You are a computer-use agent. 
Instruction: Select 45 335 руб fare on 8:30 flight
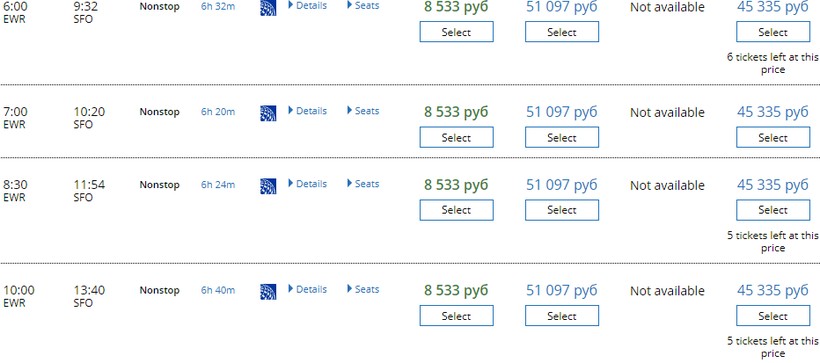773,210
